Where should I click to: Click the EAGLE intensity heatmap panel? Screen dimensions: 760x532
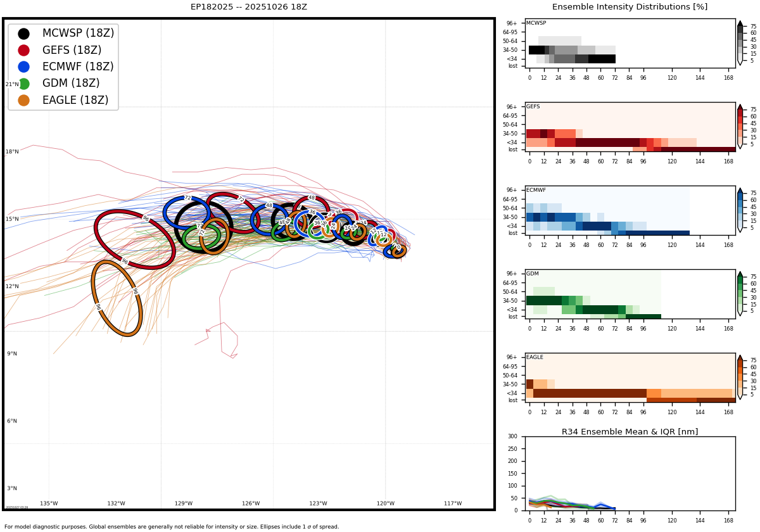point(630,378)
